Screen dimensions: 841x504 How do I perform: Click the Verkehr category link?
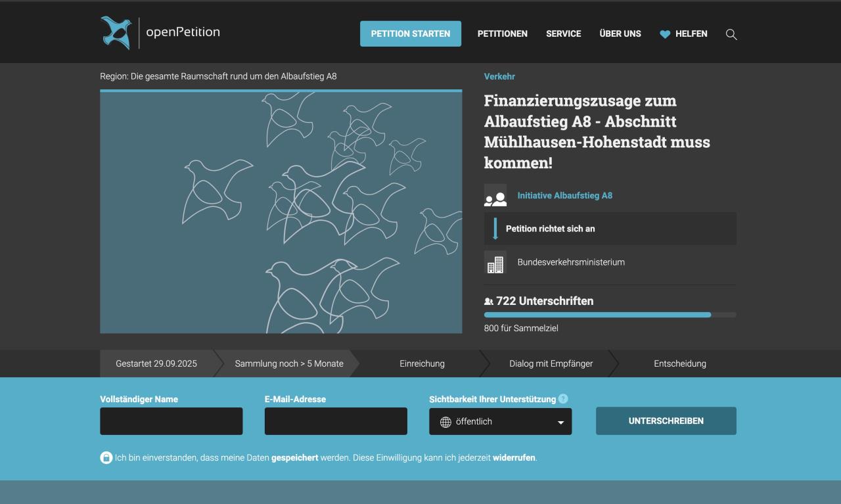(499, 76)
